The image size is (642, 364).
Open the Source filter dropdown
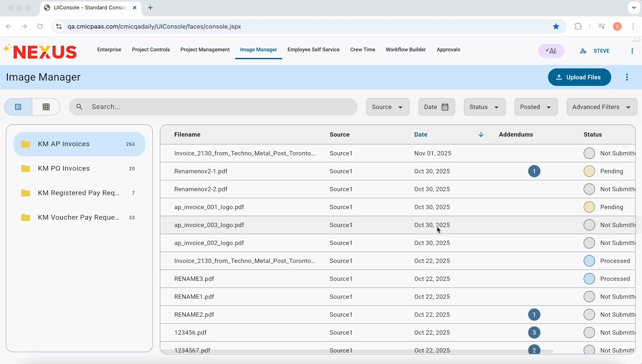[x=388, y=107]
